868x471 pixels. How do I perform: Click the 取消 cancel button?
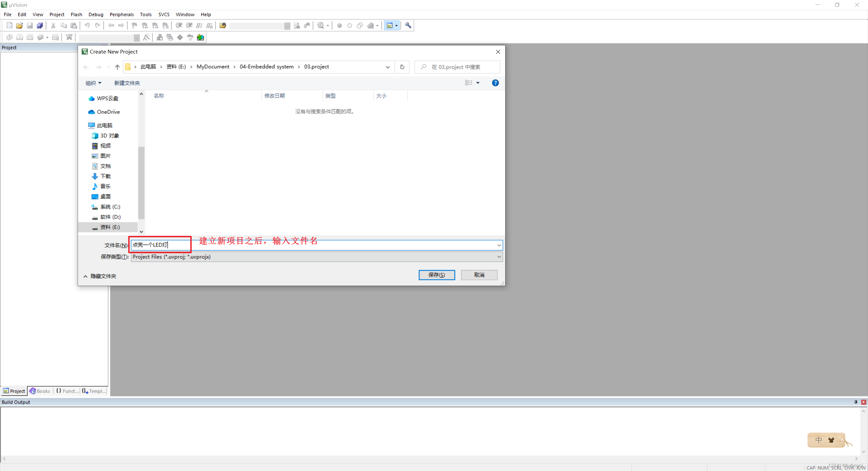click(479, 275)
